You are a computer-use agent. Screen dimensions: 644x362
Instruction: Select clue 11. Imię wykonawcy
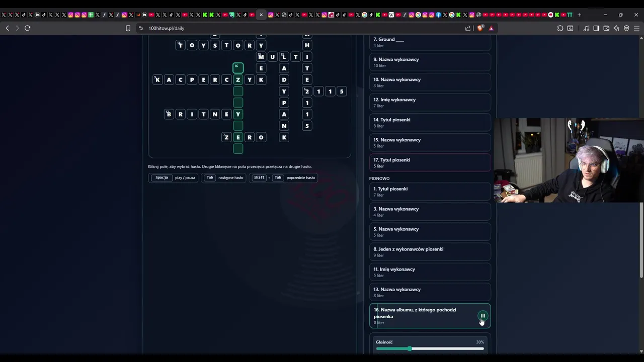430,271
